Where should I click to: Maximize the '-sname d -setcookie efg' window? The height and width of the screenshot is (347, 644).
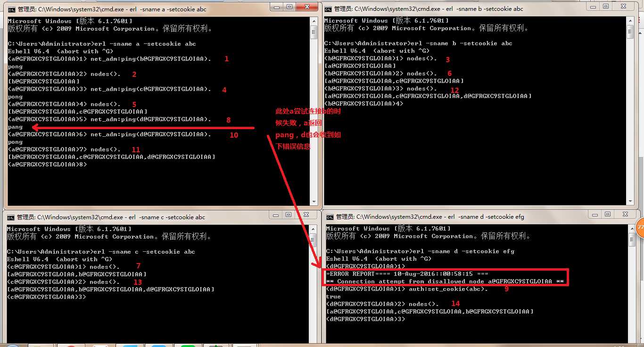(607, 214)
